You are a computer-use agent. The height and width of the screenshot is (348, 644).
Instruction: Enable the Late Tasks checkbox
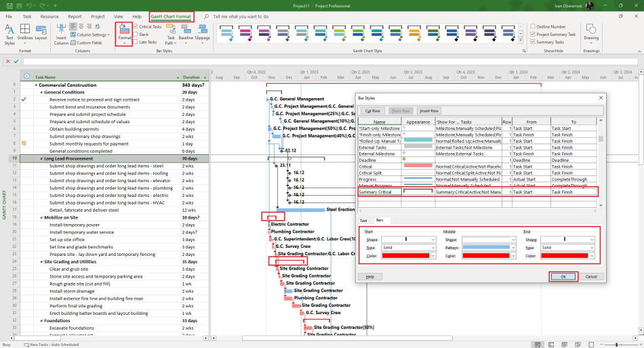[x=136, y=42]
